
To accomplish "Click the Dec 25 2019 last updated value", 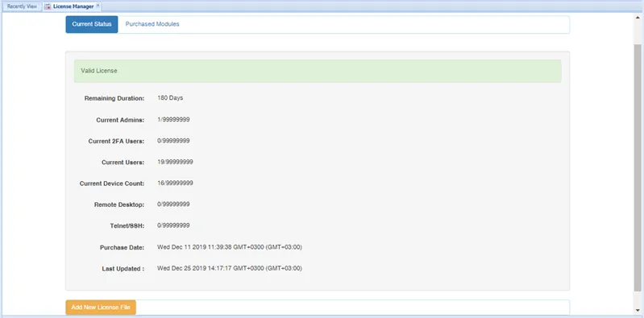I will 230,268.
